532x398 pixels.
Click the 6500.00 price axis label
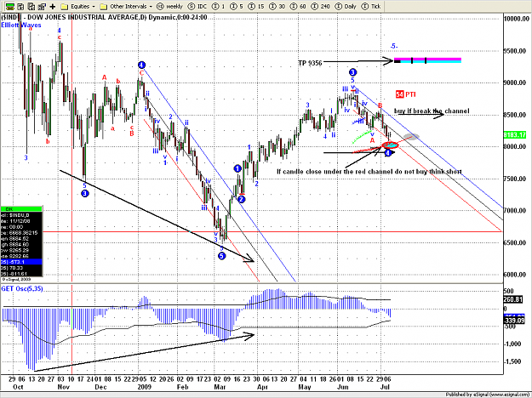516,242
